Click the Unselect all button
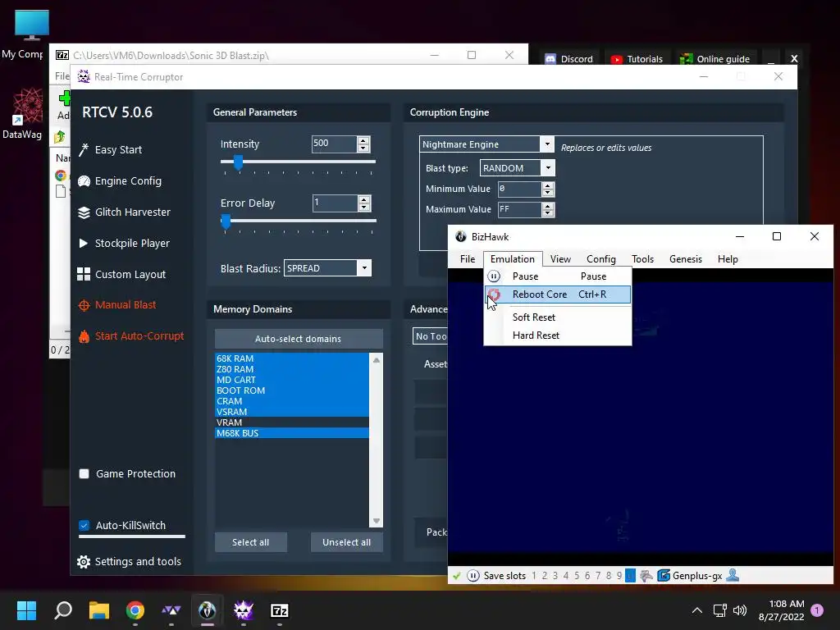This screenshot has width=840, height=630. coord(347,542)
